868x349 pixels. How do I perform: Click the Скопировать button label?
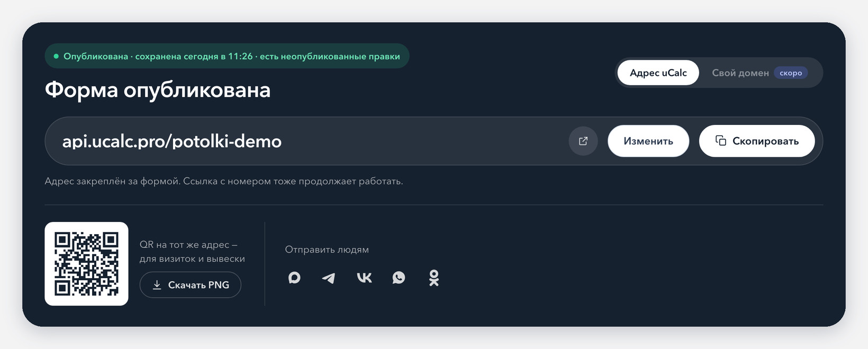pyautogui.click(x=765, y=141)
